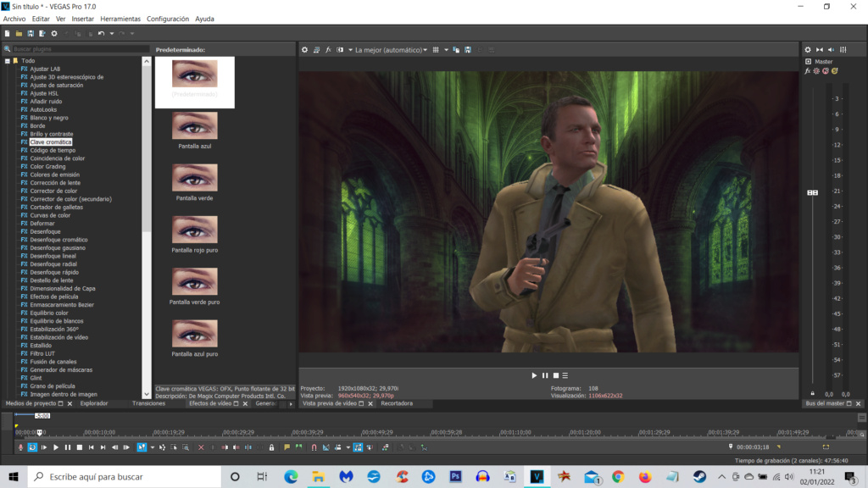
Task: Select Curvas de color effect
Action: click(50, 215)
